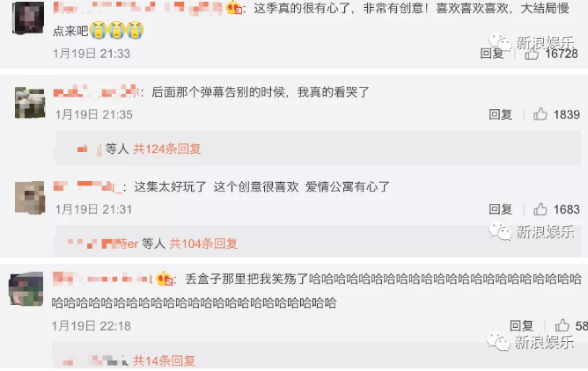Reply to the 爱情公寓有心了 comment
This screenshot has height=371, width=588.
point(501,209)
